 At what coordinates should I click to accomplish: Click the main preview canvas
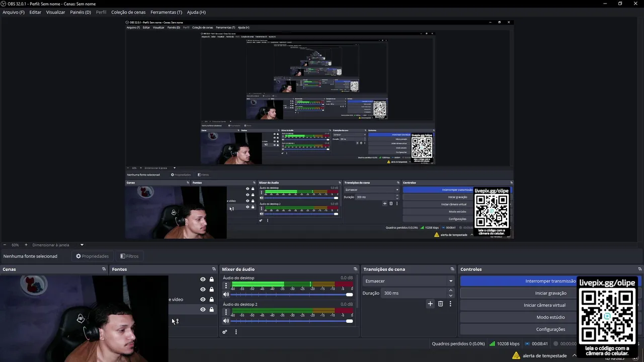(319, 129)
